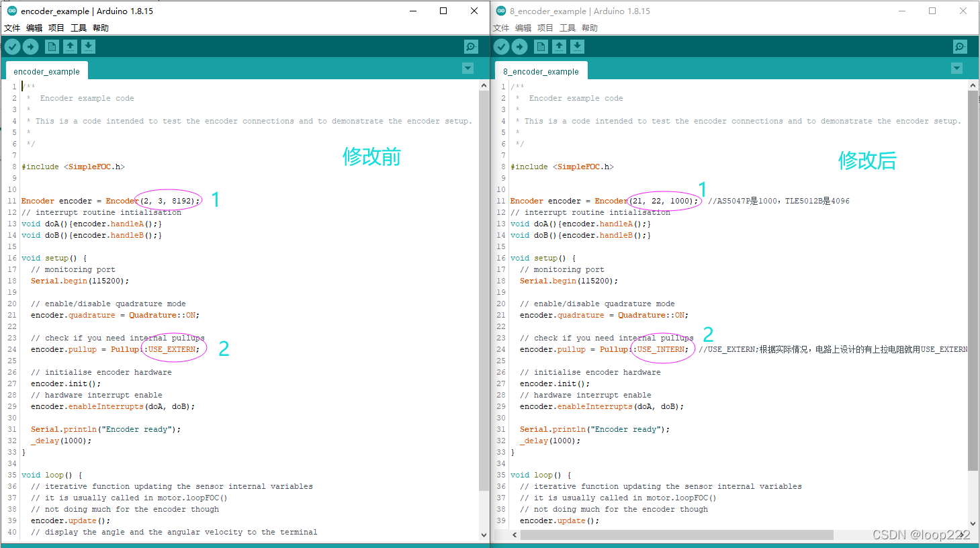The image size is (980, 548).
Task: Click encoder.update(); line in left editor
Action: coord(71,520)
